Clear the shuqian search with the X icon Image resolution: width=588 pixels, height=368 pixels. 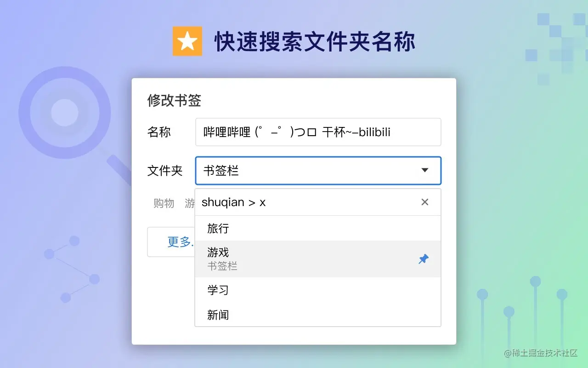424,202
